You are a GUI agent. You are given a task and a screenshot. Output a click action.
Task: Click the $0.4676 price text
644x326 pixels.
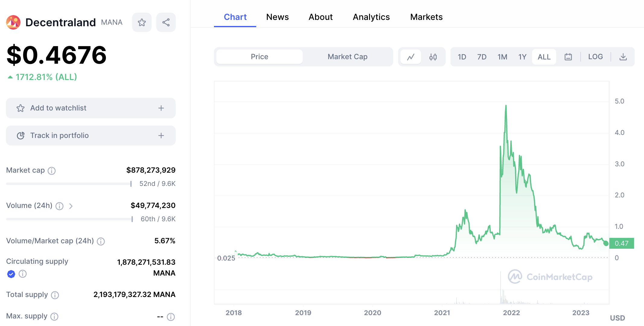56,55
